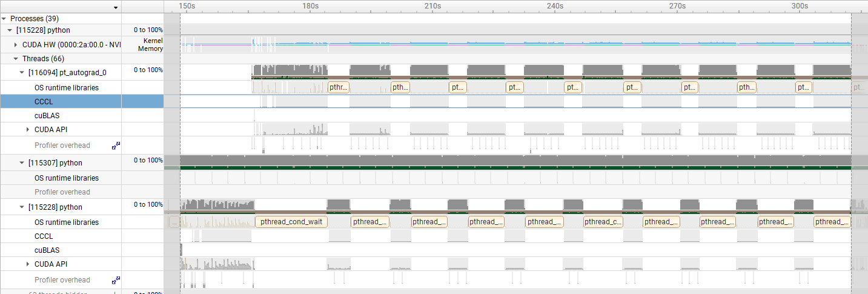Click the 180s mark on time ruler
The height and width of the screenshot is (294, 868).
coord(310,6)
